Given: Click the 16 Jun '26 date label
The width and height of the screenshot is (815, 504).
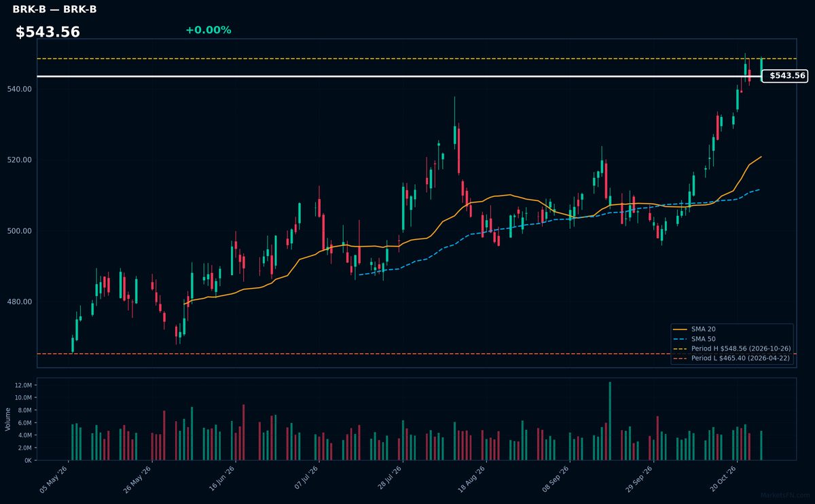Looking at the screenshot, I should coord(222,480).
